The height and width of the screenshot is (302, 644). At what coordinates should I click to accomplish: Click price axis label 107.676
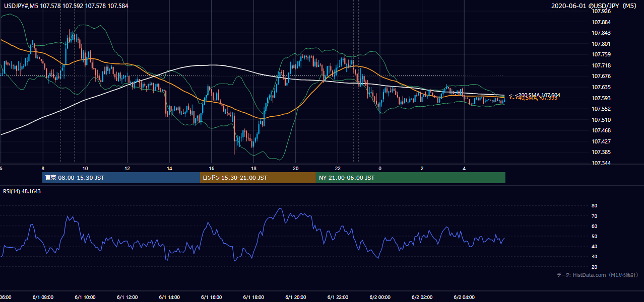pos(602,76)
